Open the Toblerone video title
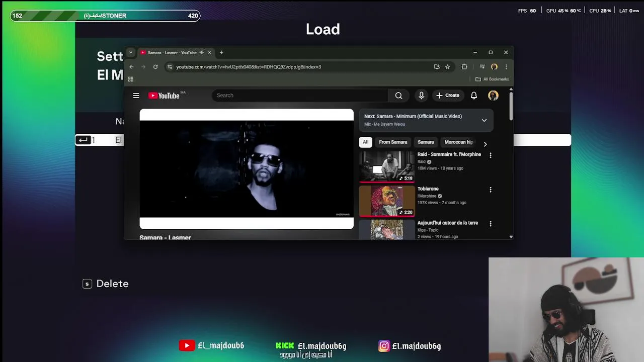 428,189
